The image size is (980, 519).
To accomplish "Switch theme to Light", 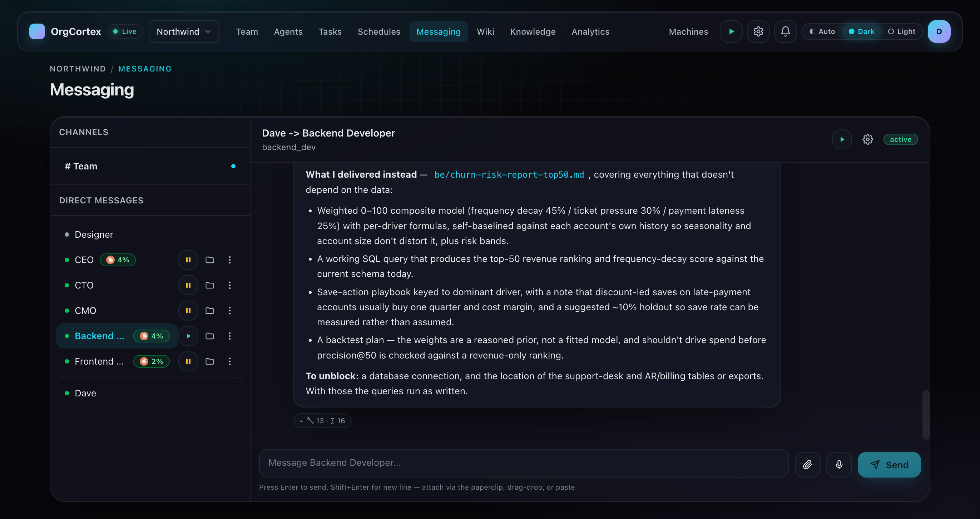I will point(902,31).
